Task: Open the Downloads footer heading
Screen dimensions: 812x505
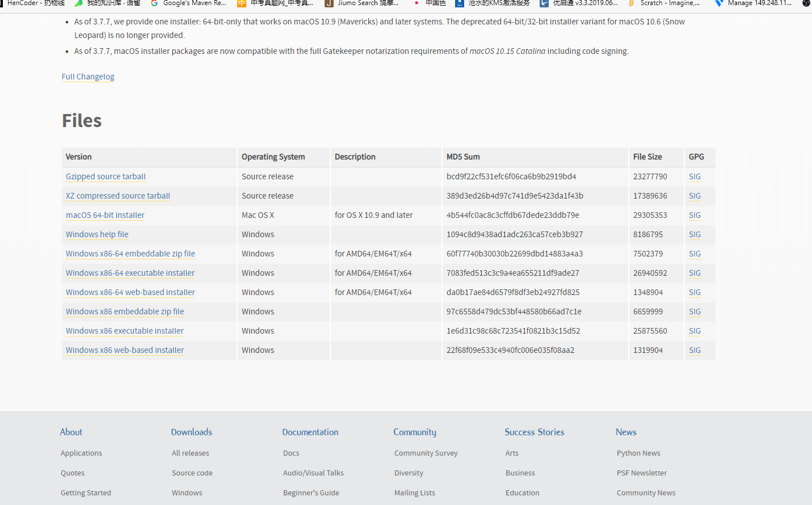Action: [x=192, y=432]
